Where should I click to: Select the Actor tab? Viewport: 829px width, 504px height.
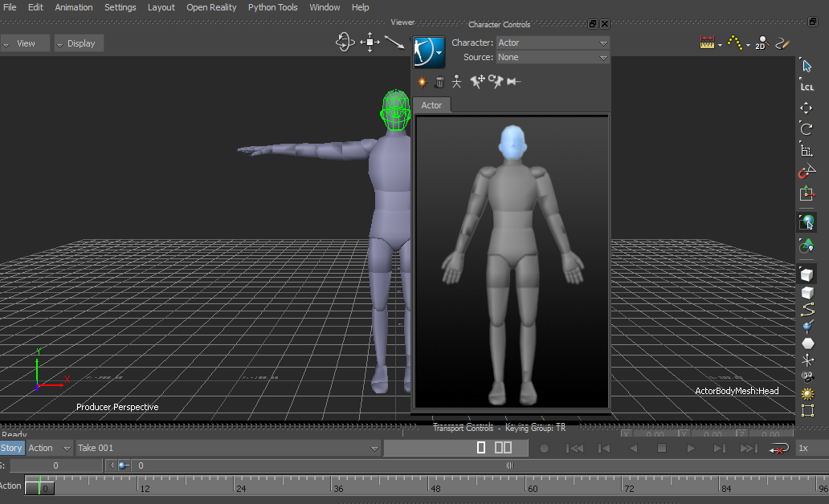click(x=431, y=105)
